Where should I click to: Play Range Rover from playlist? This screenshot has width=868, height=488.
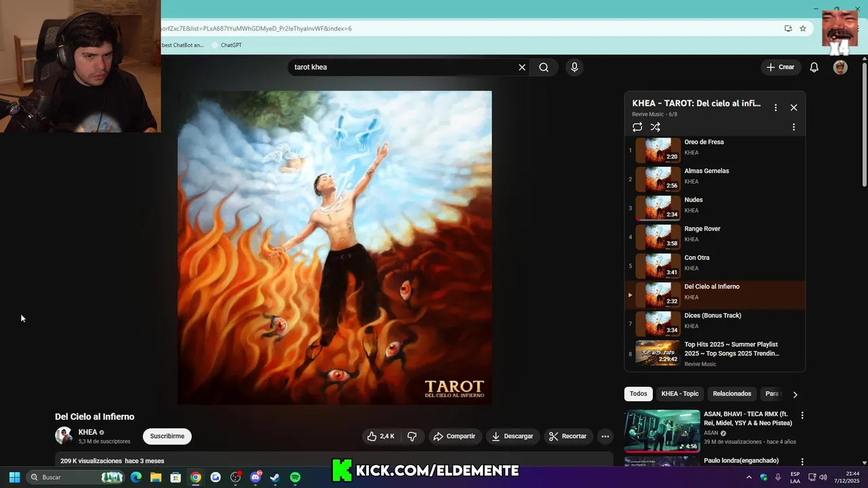coord(715,237)
